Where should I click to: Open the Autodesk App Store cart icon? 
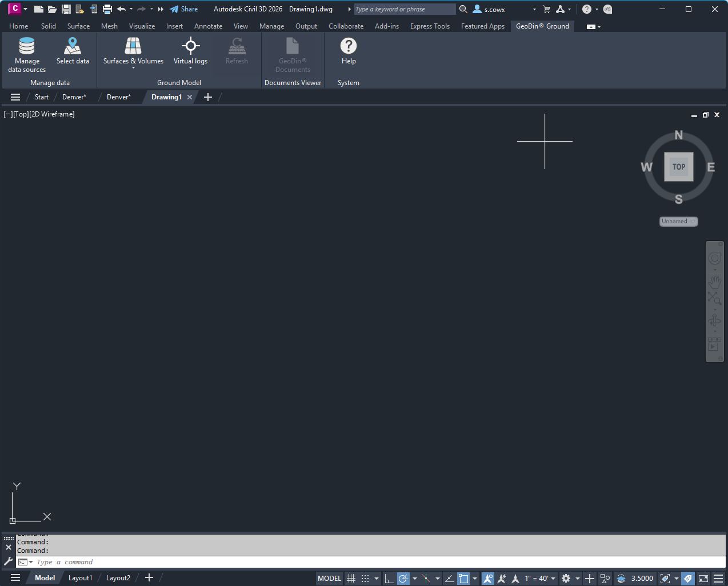(x=547, y=9)
